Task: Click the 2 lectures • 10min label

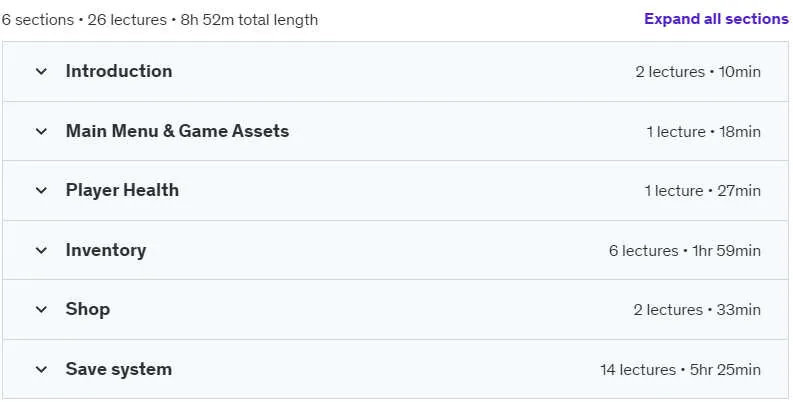Action: click(x=698, y=72)
